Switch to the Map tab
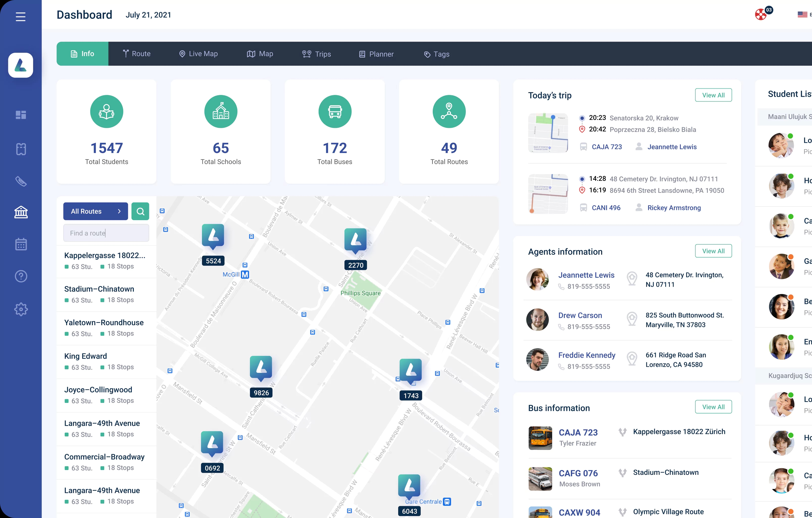Viewport: 812px width, 518px height. tap(260, 54)
